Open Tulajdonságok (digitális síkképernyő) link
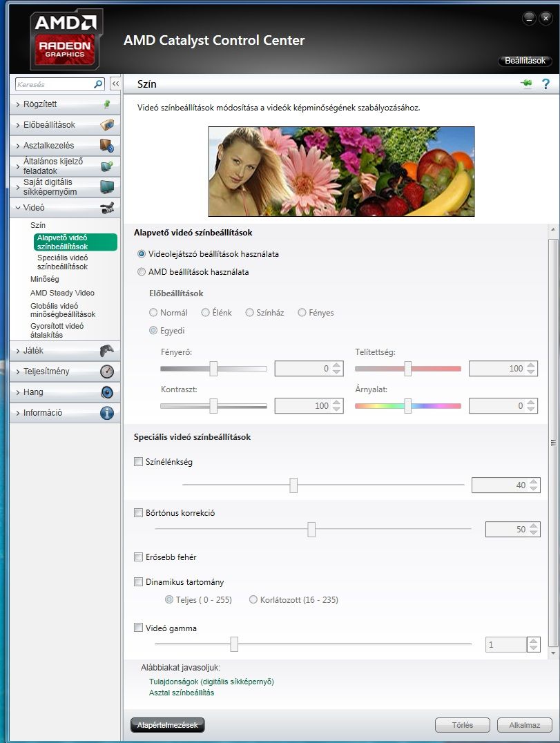Screen dimensions: 560x743 (x=211, y=682)
